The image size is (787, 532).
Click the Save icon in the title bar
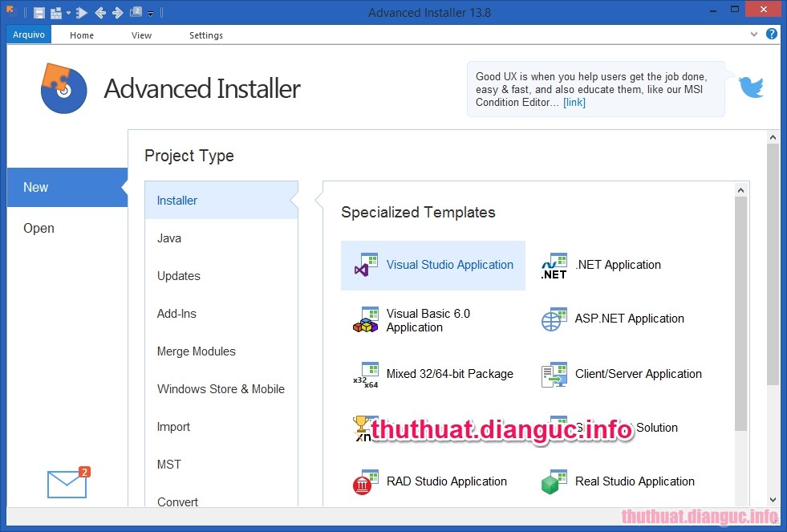(x=39, y=13)
